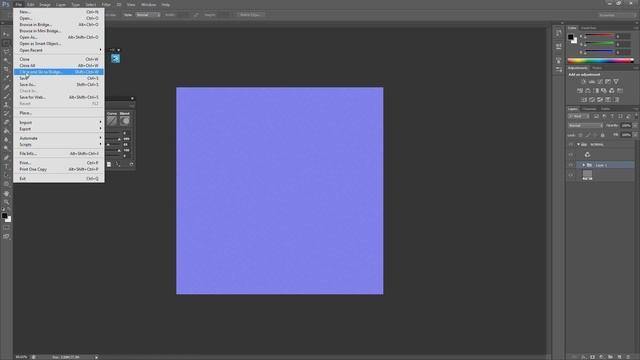640x360 pixels.
Task: Select the Clone Stamp tool
Action: click(6, 104)
